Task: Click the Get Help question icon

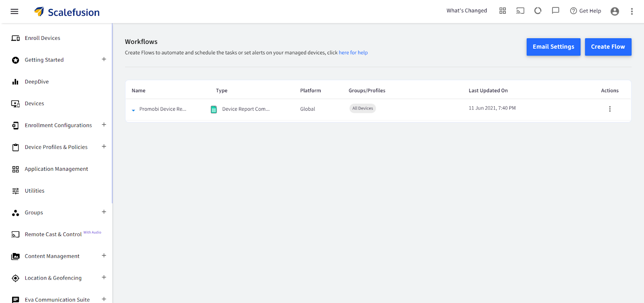Action: coord(574,11)
